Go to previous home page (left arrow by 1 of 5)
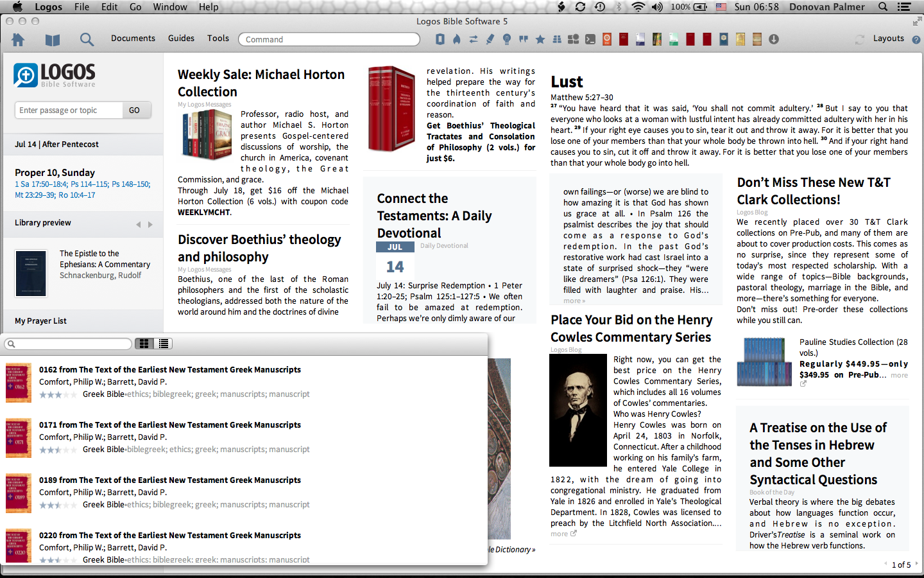The width and height of the screenshot is (924, 578). coord(886,564)
